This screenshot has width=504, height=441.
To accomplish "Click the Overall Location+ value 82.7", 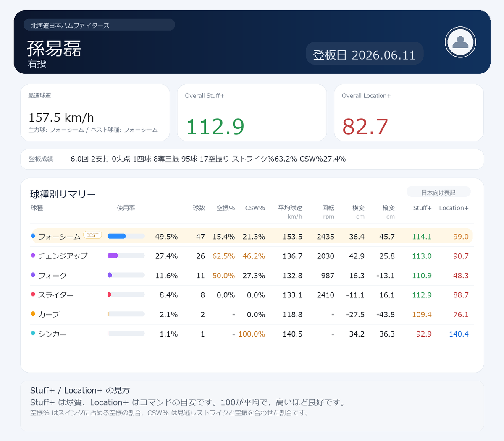I will [x=365, y=127].
